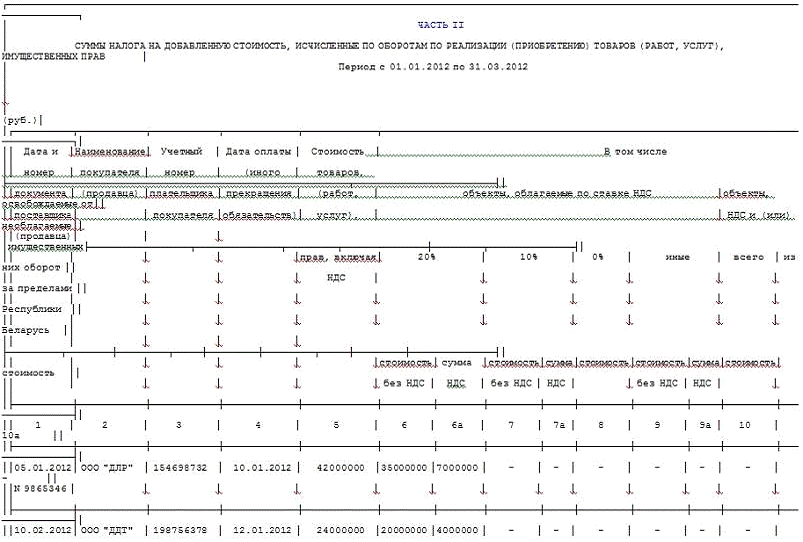Click the payment date 12.01.2012

(x=262, y=531)
